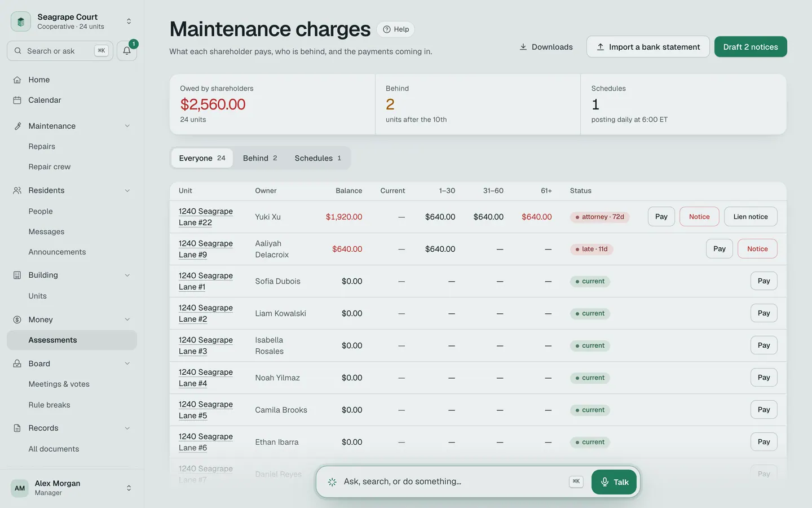
Task: Click the Home house icon
Action: pos(17,80)
